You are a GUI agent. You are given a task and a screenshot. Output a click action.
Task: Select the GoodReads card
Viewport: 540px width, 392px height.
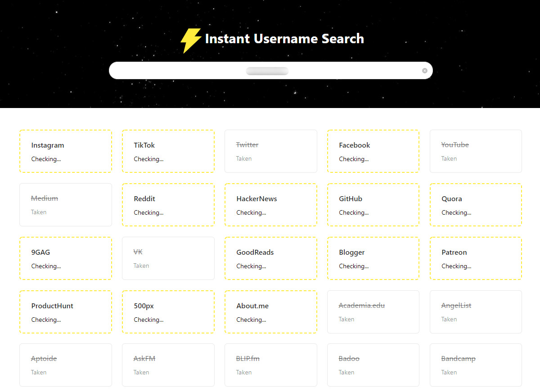point(270,258)
